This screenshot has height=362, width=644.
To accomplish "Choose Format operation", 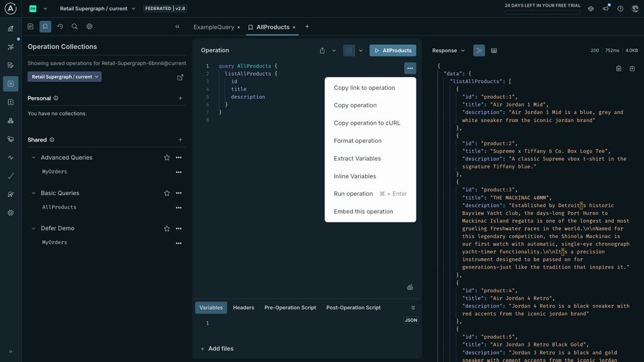I will (x=358, y=141).
